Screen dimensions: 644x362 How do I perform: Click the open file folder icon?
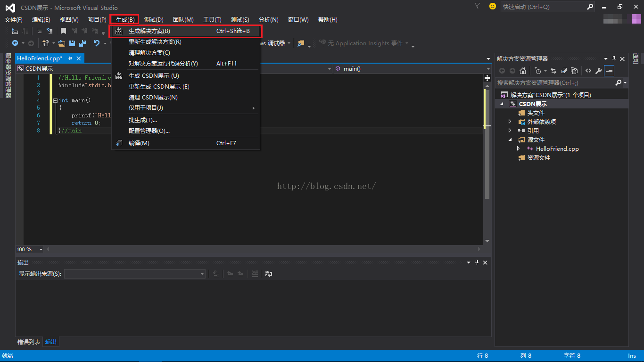[62, 43]
